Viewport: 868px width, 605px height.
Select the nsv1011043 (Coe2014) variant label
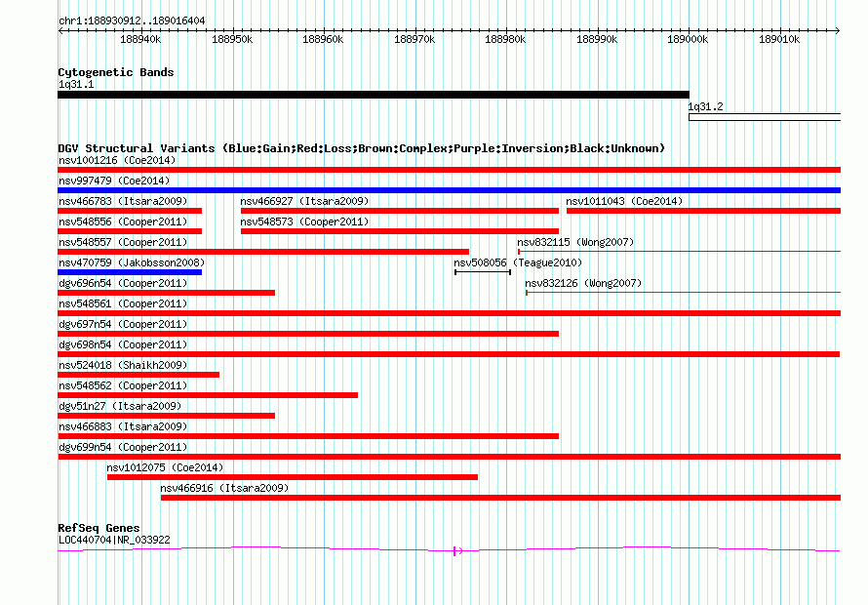624,201
